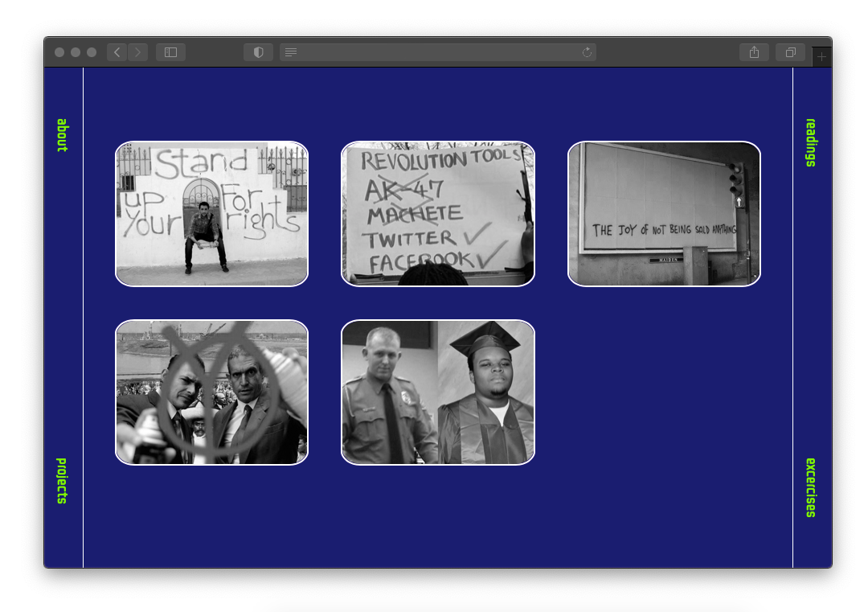Go forward with the browser forward arrow
This screenshot has height=612, width=868.
pos(138,52)
